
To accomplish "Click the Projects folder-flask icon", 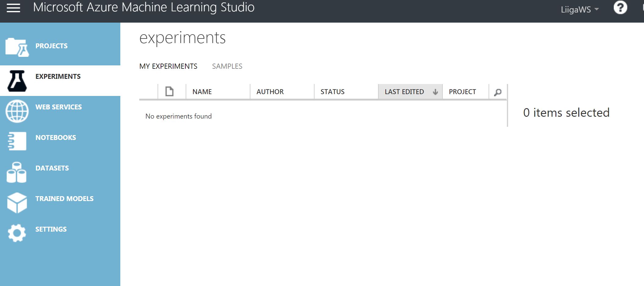I will coord(17,47).
